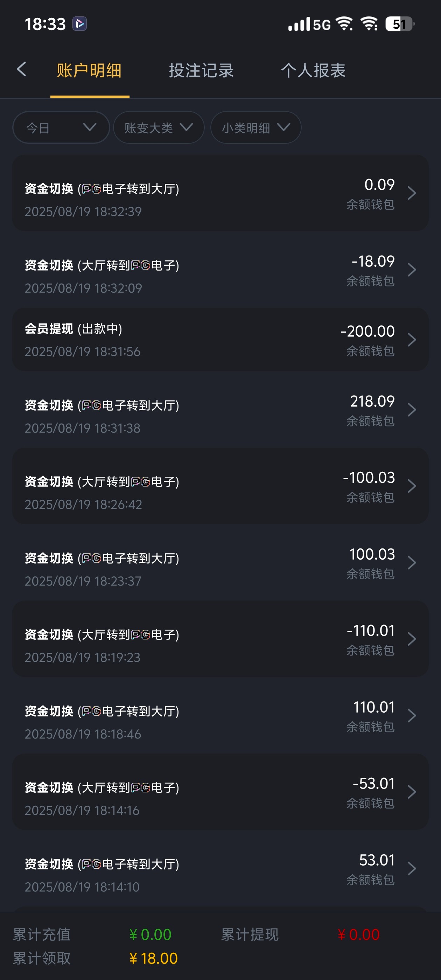The height and width of the screenshot is (980, 441).
Task: Expand the 账变大类 category dropdown
Action: (158, 127)
